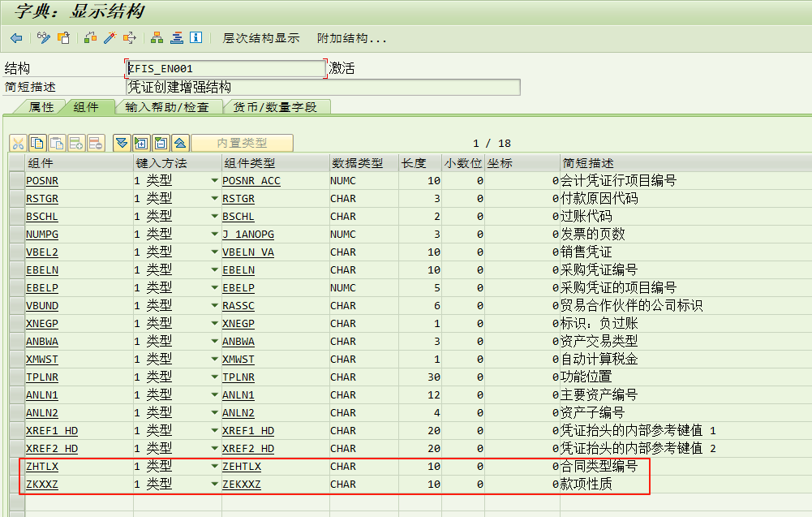Insert a new row using the row-add icon
The image size is (812, 517).
75,143
